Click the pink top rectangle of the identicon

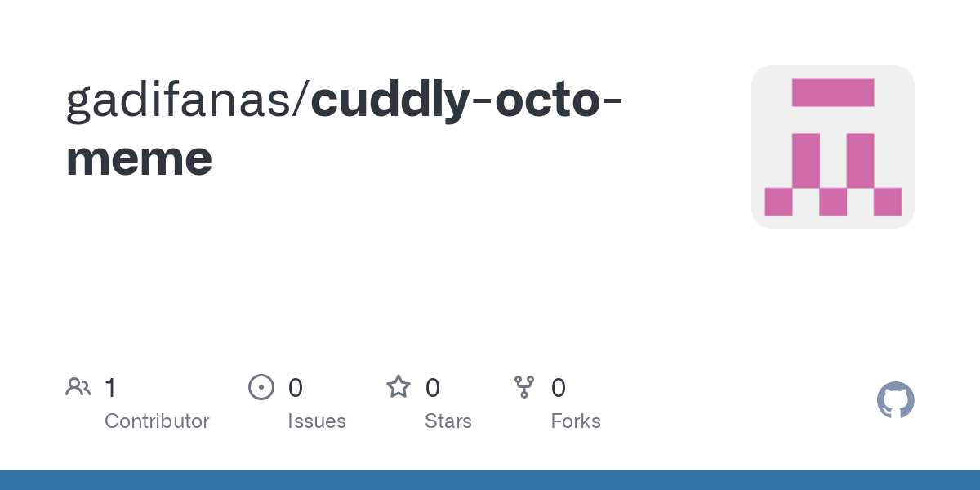pyautogui.click(x=833, y=92)
